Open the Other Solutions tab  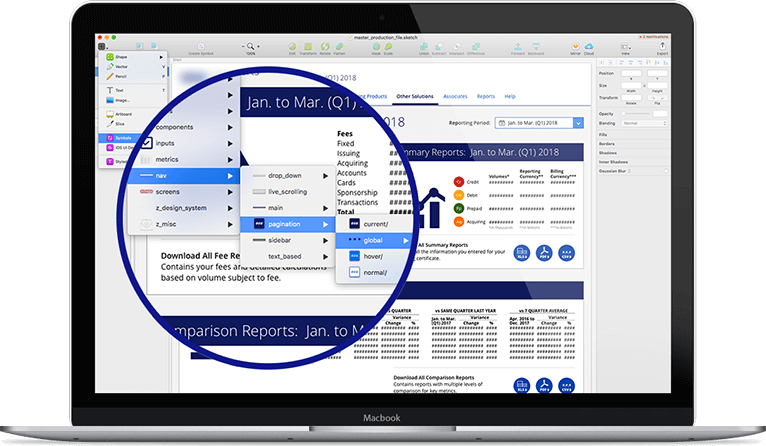tap(415, 96)
